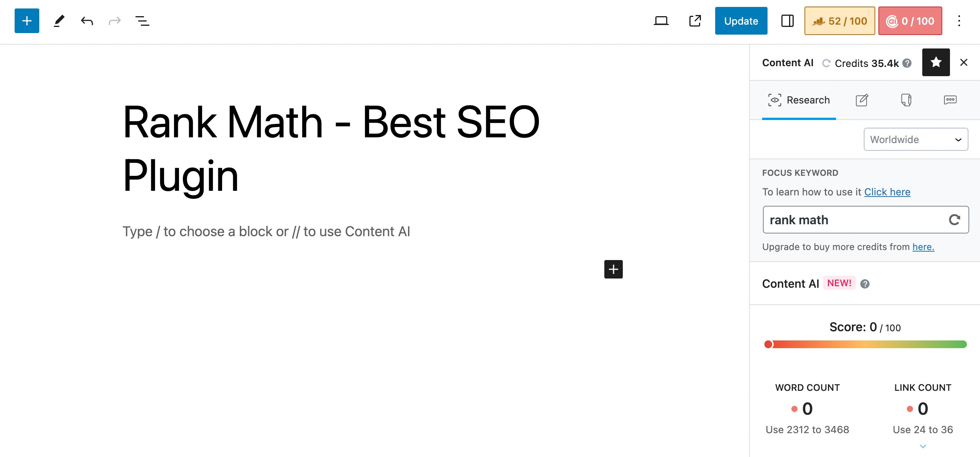This screenshot has width=980, height=457.
Task: Click the star icon in Content AI header
Action: [936, 62]
